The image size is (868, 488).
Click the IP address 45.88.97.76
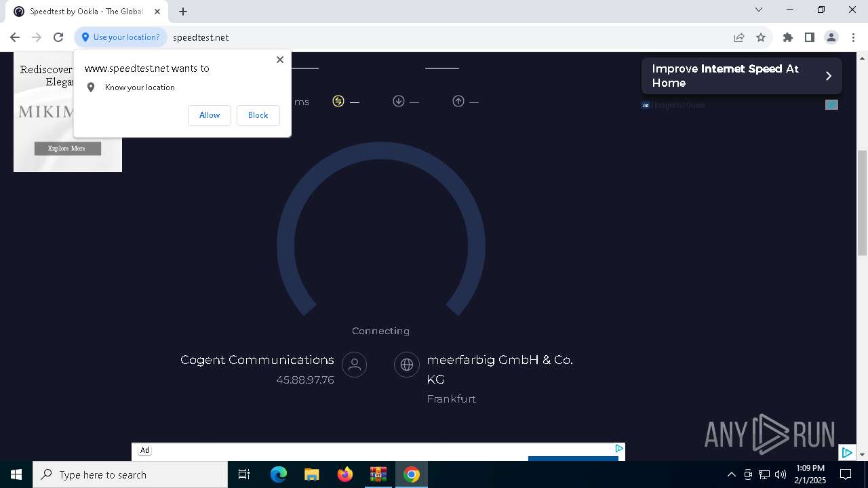[305, 380]
